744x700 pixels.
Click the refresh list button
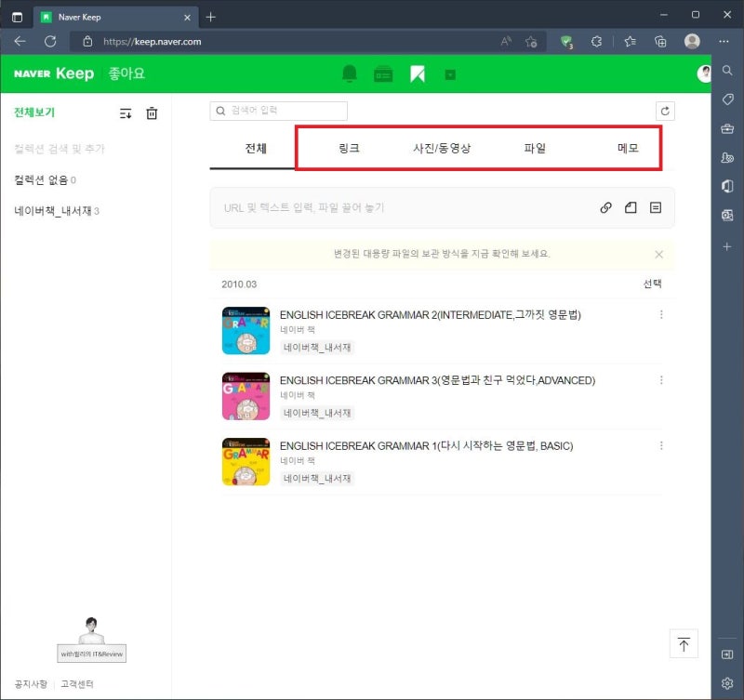point(665,111)
